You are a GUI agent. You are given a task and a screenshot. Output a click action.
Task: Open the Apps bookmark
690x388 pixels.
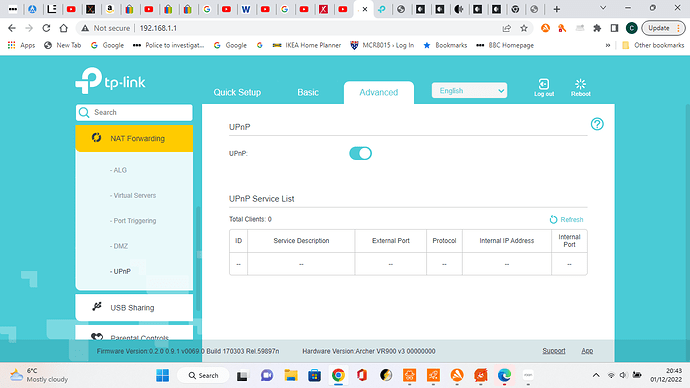(x=21, y=45)
